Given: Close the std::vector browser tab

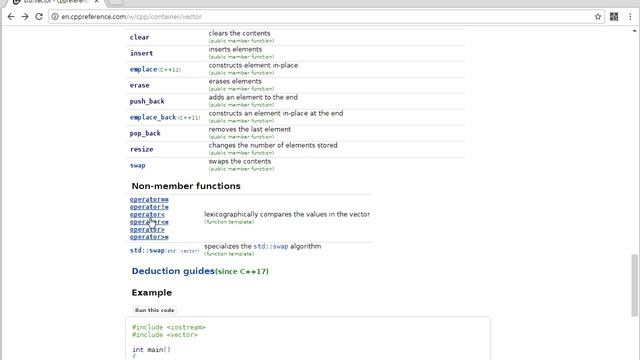Looking at the screenshot, I should (96, 2).
